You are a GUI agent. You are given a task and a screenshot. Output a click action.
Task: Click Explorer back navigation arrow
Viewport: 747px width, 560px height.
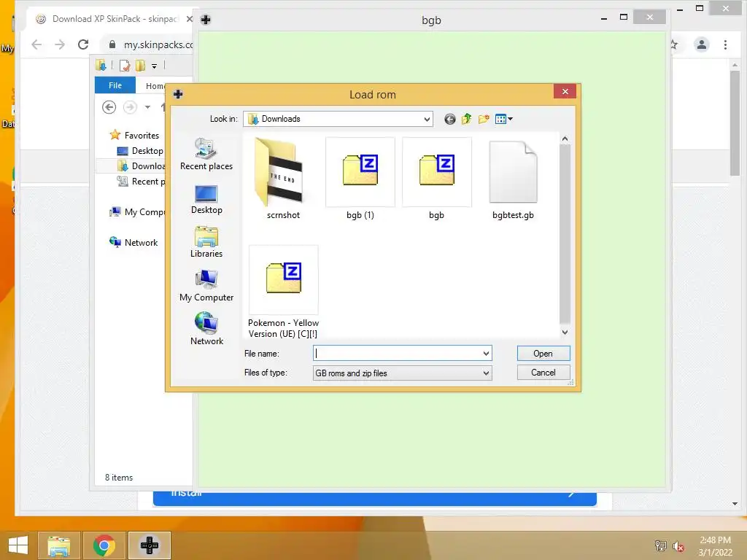109,107
